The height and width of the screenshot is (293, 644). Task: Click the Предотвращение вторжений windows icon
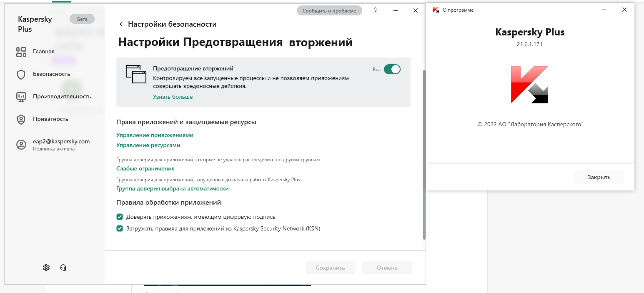pyautogui.click(x=136, y=74)
